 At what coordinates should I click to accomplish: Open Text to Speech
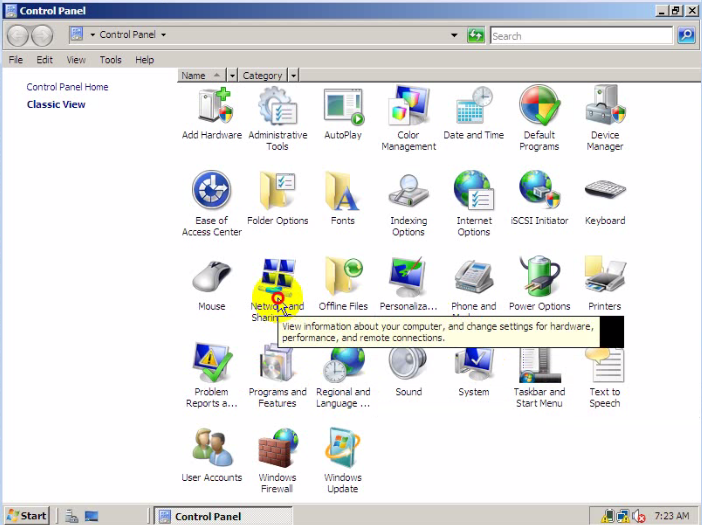605,376
